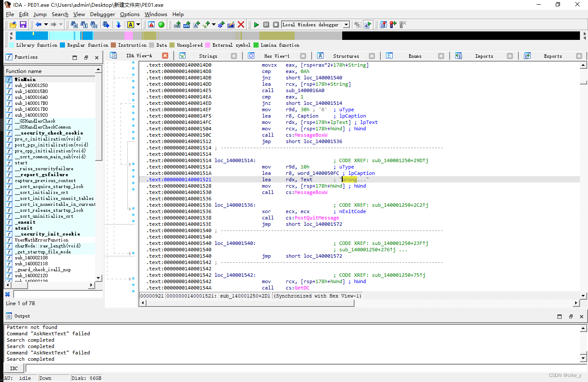Switch to the Hex View-1 tab
The image size is (588, 382).
pos(276,56)
